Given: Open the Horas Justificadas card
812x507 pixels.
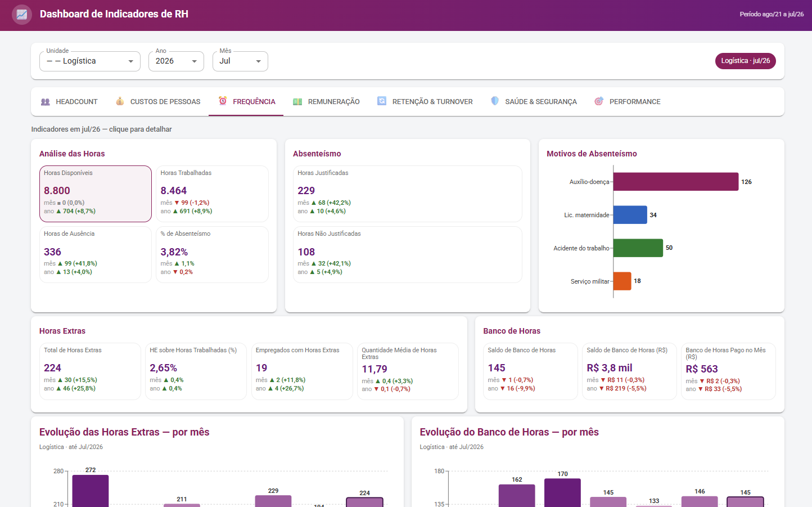Looking at the screenshot, I should coord(408,194).
